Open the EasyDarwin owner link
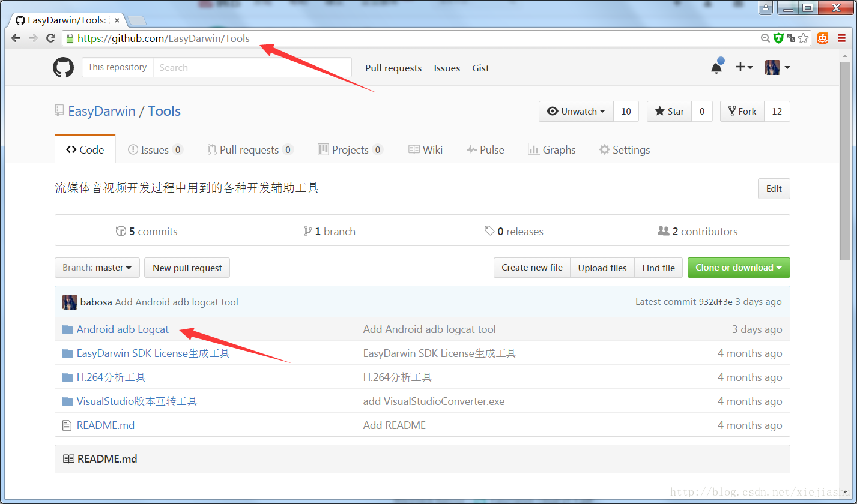 coord(101,111)
